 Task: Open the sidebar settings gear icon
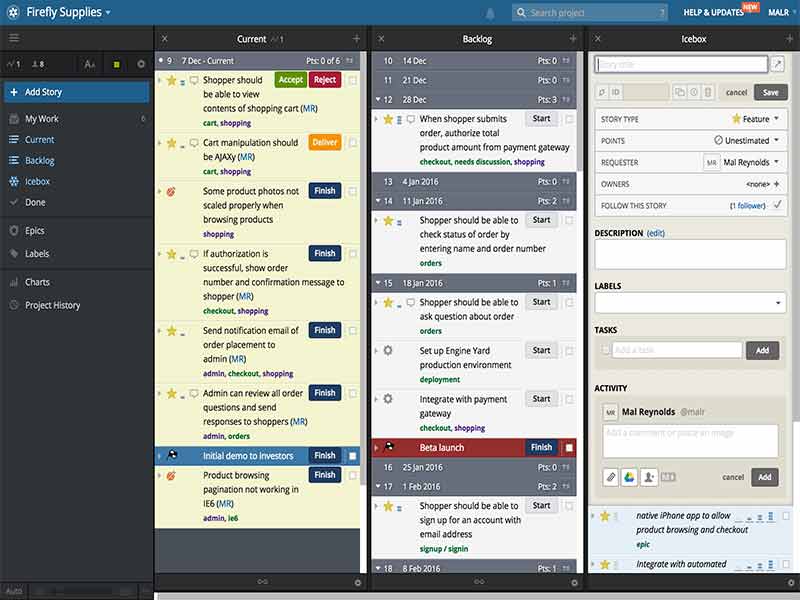click(141, 62)
